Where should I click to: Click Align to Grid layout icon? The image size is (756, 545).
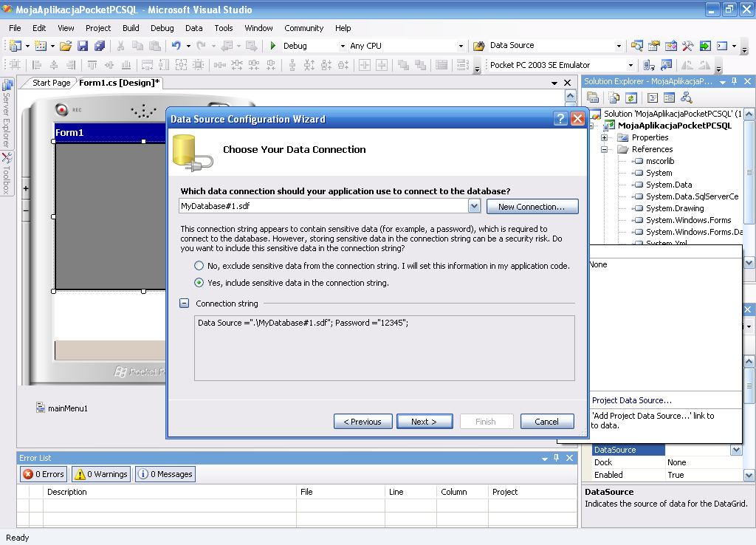pos(15,65)
